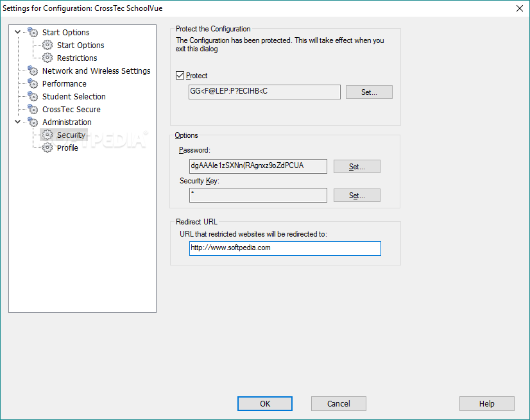The width and height of the screenshot is (530, 420).
Task: Click the gears icon beside the top-level Start Options node
Action: tap(33, 32)
